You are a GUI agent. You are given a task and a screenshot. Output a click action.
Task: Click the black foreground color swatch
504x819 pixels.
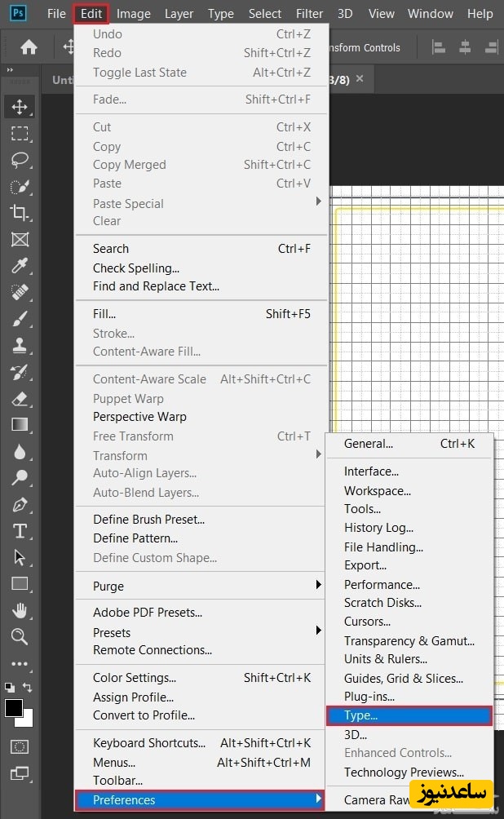(x=13, y=707)
